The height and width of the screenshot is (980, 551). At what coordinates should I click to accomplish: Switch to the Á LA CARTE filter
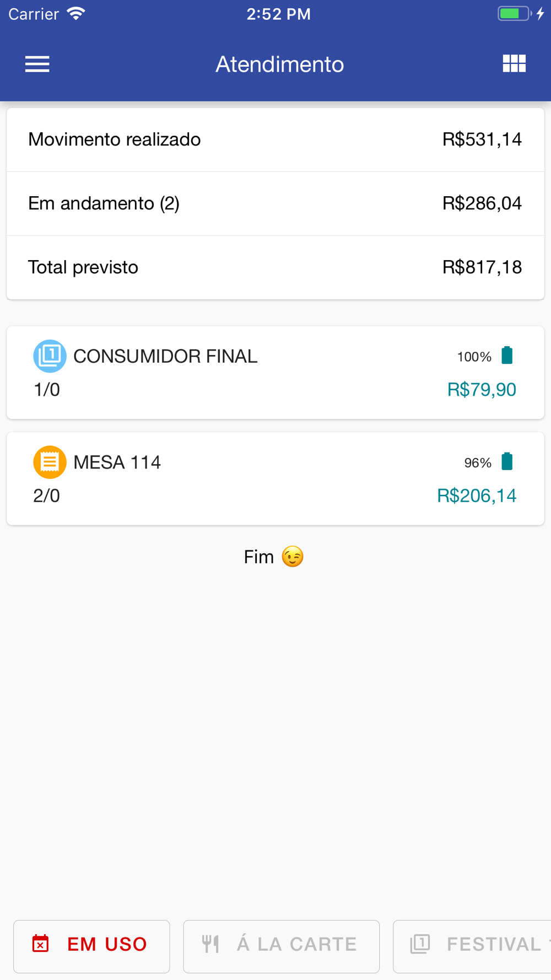point(281,946)
